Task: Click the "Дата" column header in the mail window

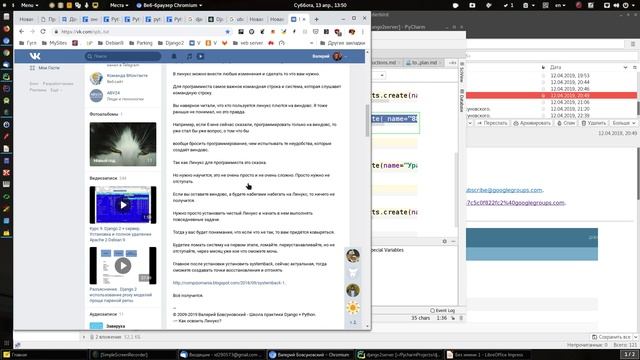Action: pyautogui.click(x=555, y=67)
